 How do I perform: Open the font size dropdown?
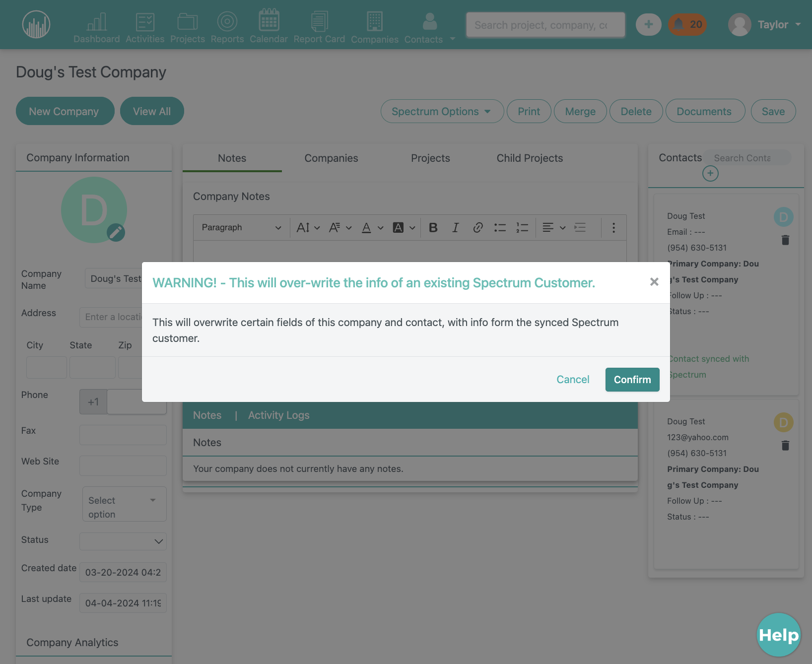coord(308,227)
